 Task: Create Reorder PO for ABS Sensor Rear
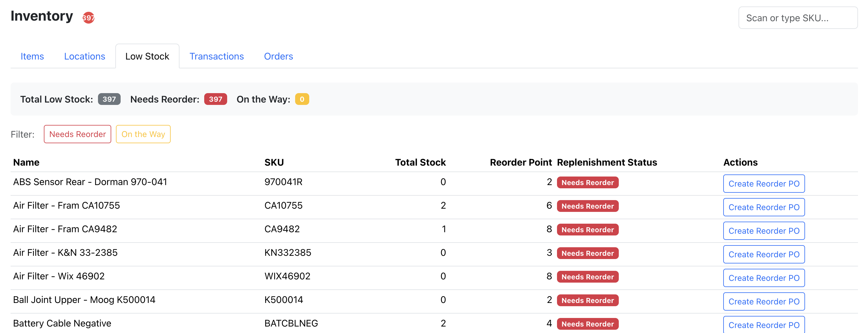tap(764, 184)
